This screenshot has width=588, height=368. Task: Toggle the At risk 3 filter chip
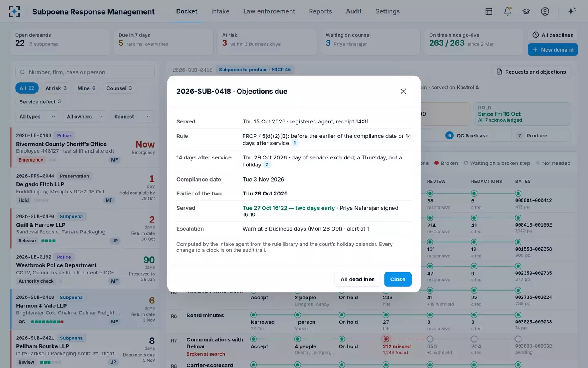pyautogui.click(x=56, y=88)
